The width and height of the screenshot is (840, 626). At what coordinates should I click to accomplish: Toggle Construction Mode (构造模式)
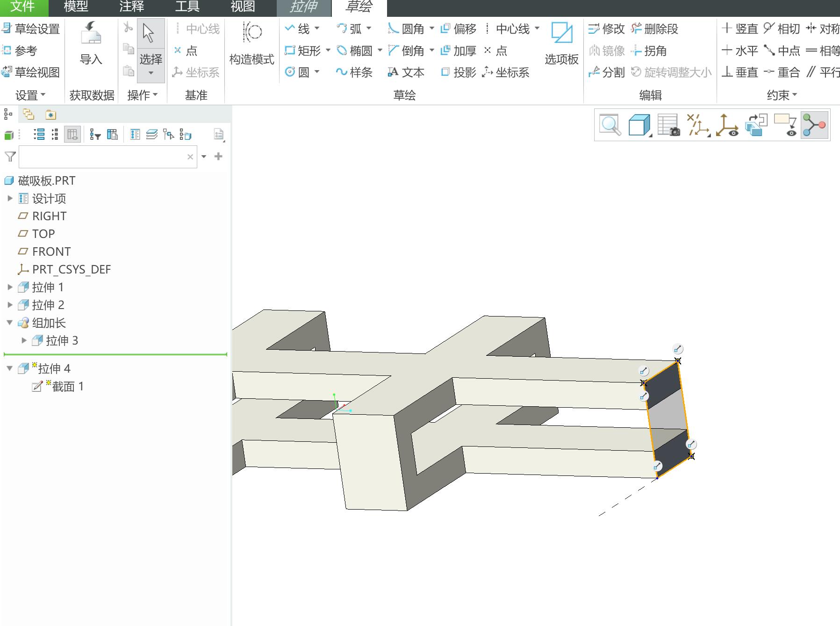tap(252, 43)
